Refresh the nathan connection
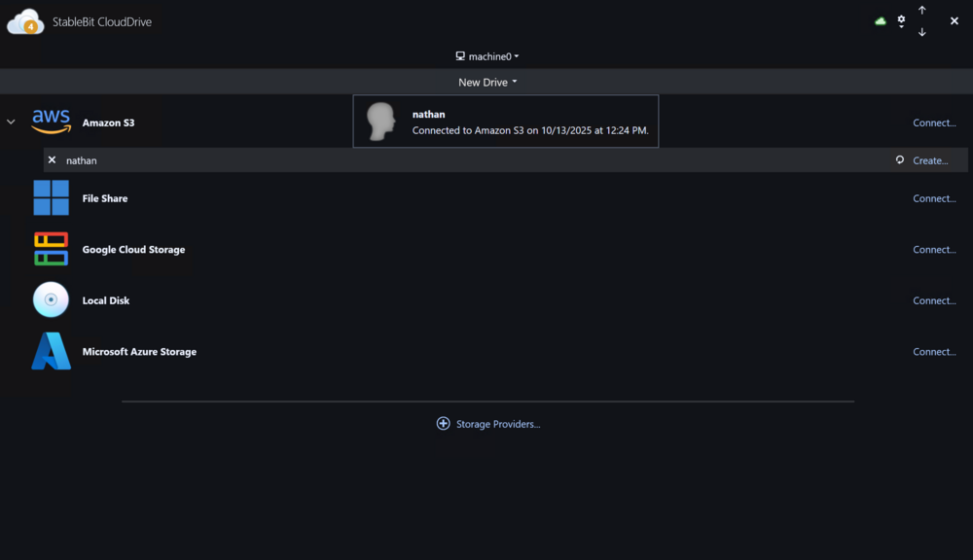The height and width of the screenshot is (560, 973). pos(900,160)
